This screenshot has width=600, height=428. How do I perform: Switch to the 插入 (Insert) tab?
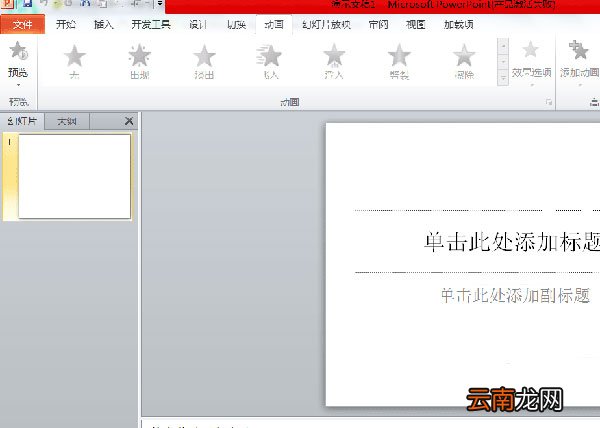pos(104,24)
